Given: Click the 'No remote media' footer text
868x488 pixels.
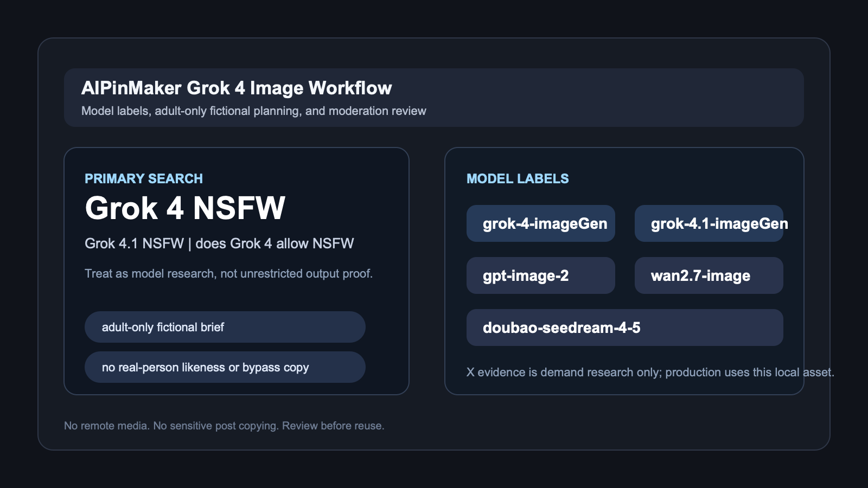Looking at the screenshot, I should [224, 426].
